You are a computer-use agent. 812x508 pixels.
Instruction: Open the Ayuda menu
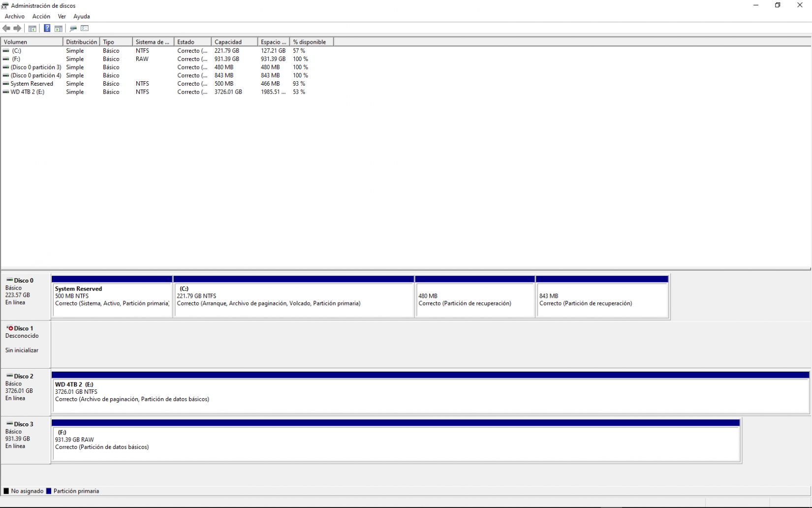point(82,17)
